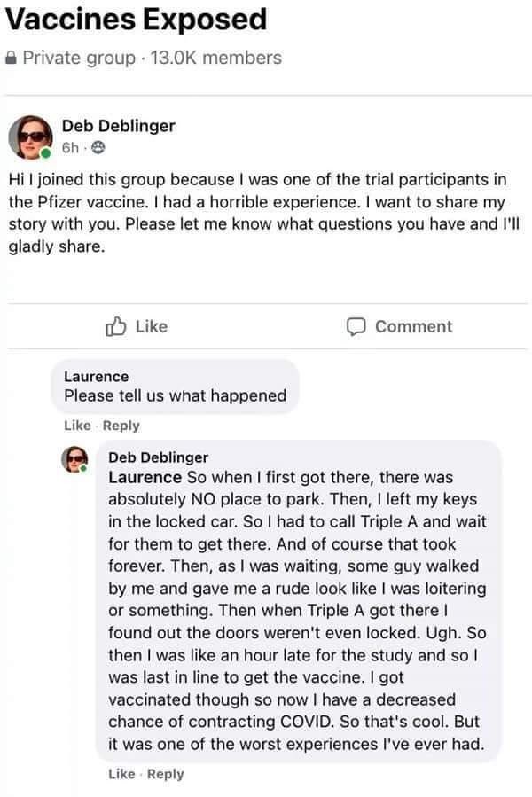Select the 'Please tell us what happened' comment
The image size is (532, 797).
pos(175,396)
